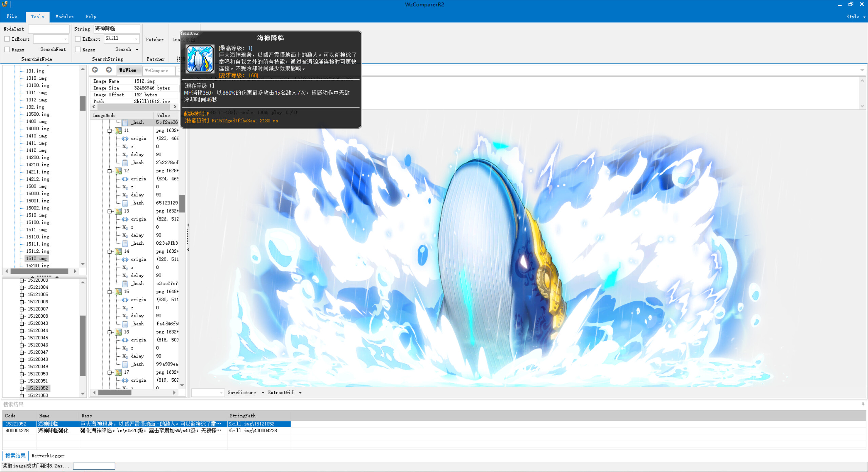The width and height of the screenshot is (868, 472).
Task: Click the horizontal scrollbar of the wz file tree
Action: click(x=39, y=271)
